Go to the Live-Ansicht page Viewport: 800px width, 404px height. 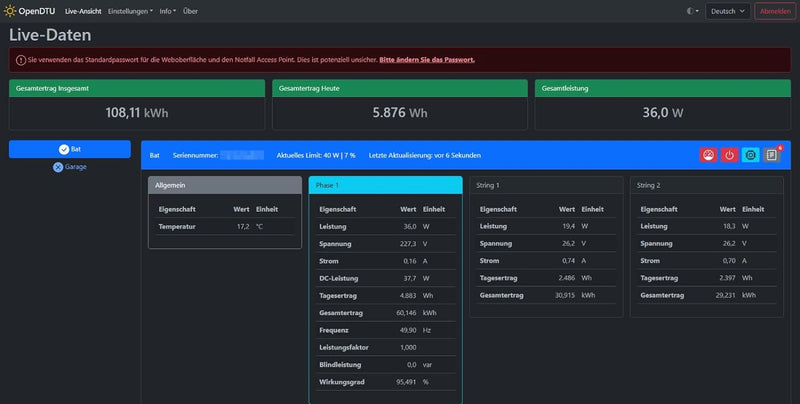(x=83, y=11)
